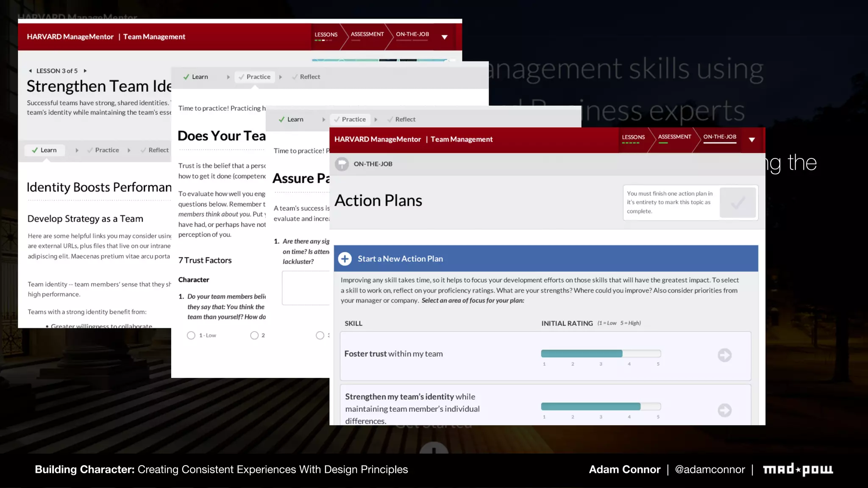Select the 1-Low radio button
The image size is (868, 488).
pos(191,335)
